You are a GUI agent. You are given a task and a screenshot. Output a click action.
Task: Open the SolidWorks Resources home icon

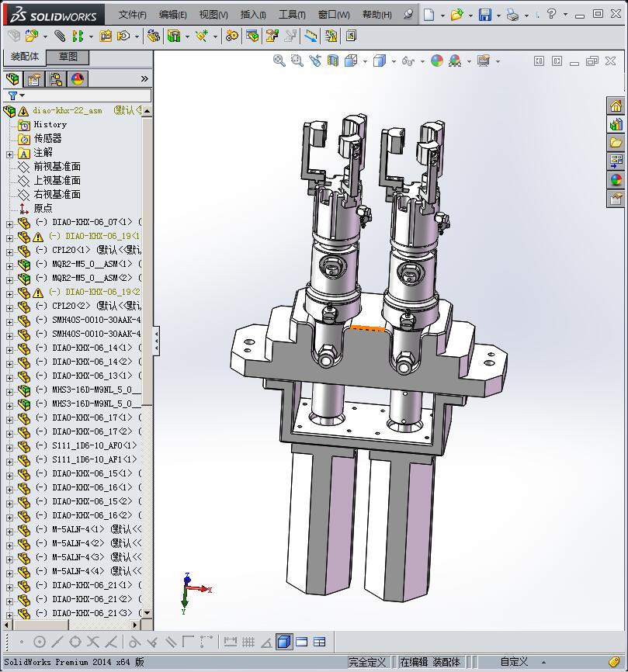tap(616, 106)
